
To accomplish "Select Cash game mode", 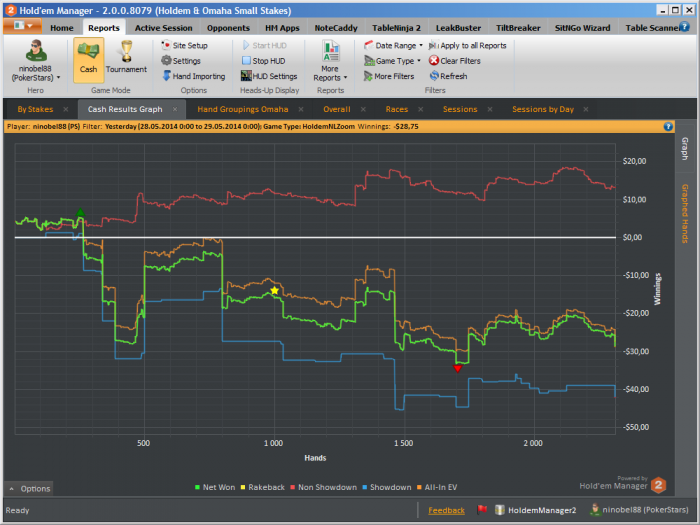I will 88,60.
